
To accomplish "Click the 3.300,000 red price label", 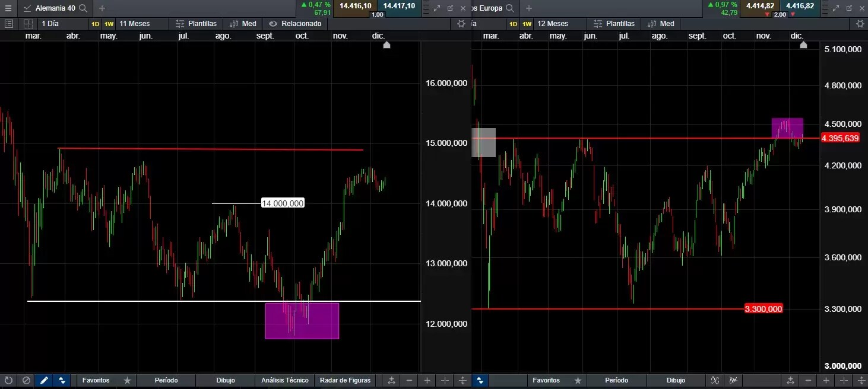I will (x=764, y=308).
